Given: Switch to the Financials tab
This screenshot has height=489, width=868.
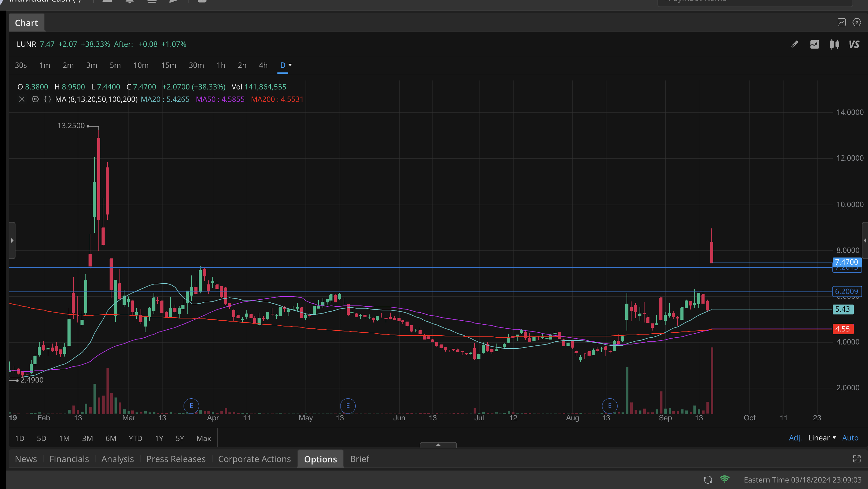Looking at the screenshot, I should (69, 459).
